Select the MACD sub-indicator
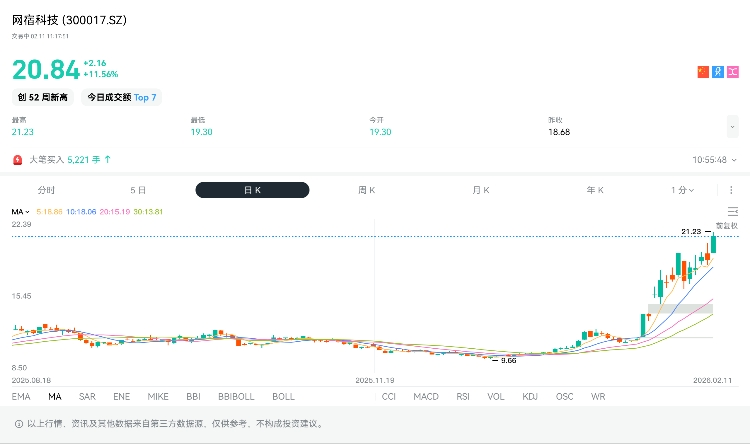Image resolution: width=750 pixels, height=444 pixels. pyautogui.click(x=426, y=397)
